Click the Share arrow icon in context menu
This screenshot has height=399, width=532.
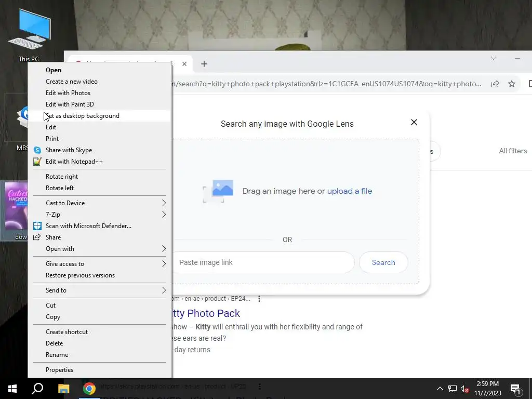click(x=37, y=237)
